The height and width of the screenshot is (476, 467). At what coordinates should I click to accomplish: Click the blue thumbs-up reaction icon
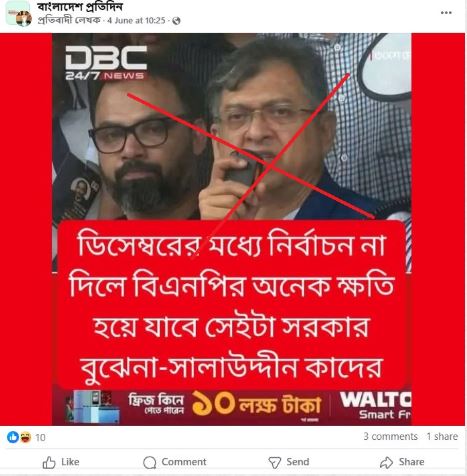[13, 437]
